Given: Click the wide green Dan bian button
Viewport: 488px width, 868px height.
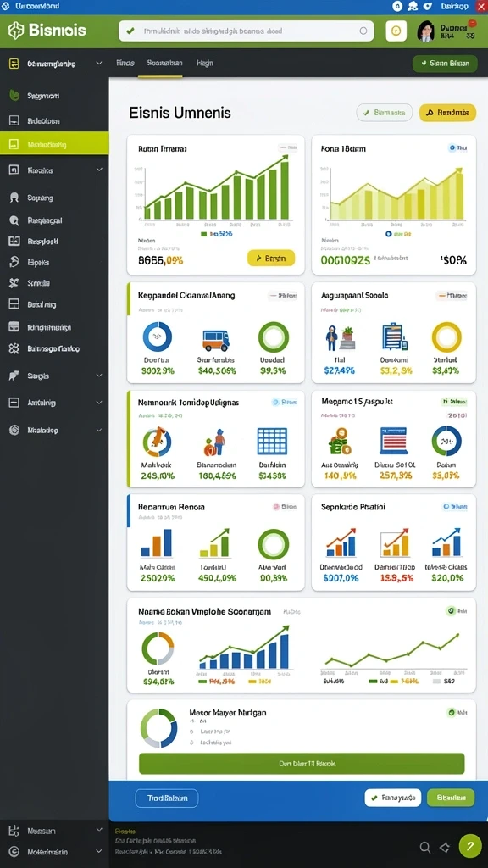Looking at the screenshot, I should (x=302, y=764).
